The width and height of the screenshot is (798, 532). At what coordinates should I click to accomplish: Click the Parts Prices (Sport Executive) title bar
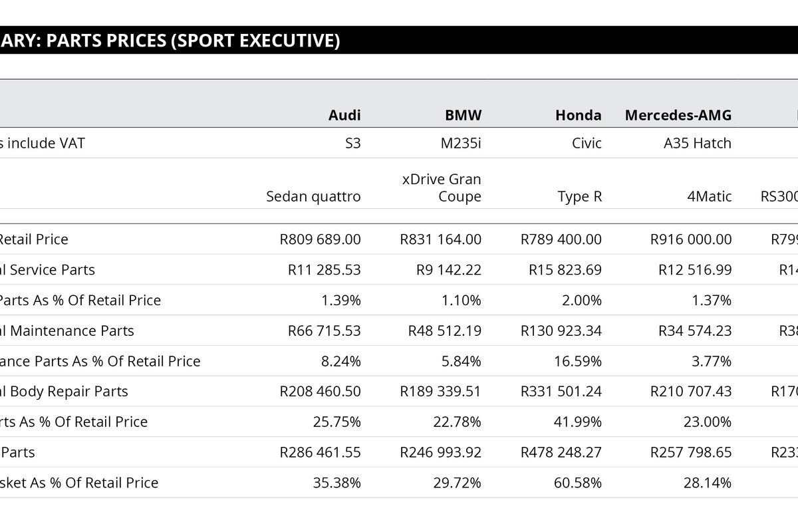[170, 41]
